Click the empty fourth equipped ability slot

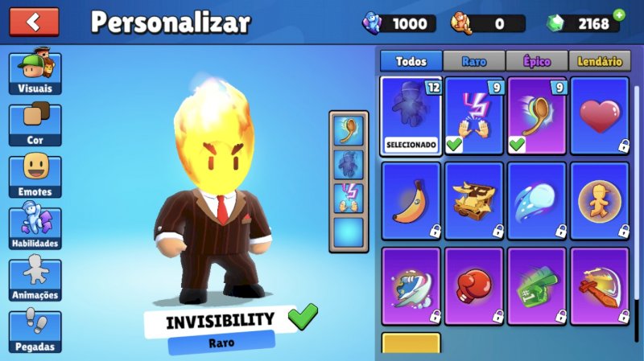(349, 232)
